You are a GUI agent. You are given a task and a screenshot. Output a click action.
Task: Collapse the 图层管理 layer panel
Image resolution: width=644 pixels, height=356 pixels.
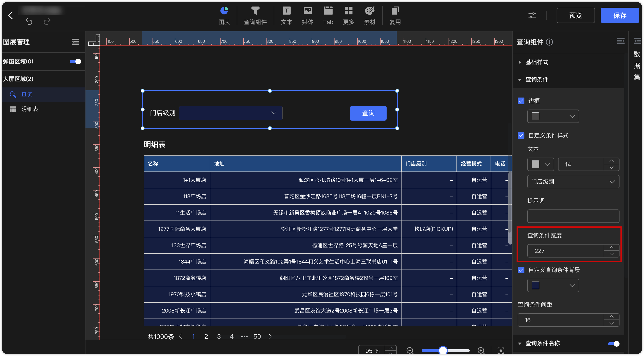click(x=75, y=42)
